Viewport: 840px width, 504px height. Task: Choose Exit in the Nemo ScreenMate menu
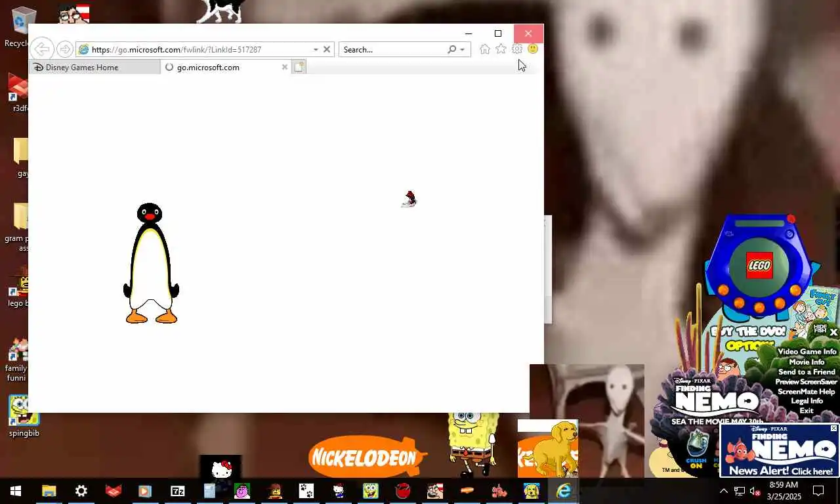pos(807,411)
